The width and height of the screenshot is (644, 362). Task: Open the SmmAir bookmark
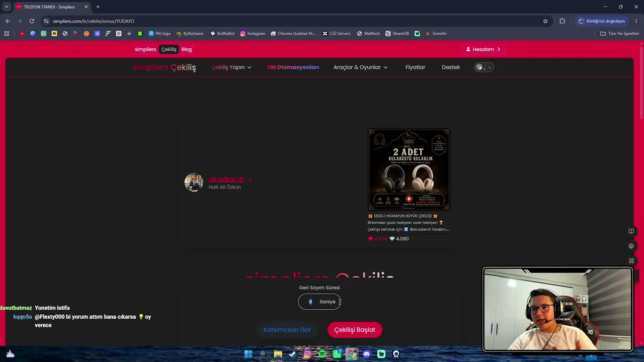(436, 34)
